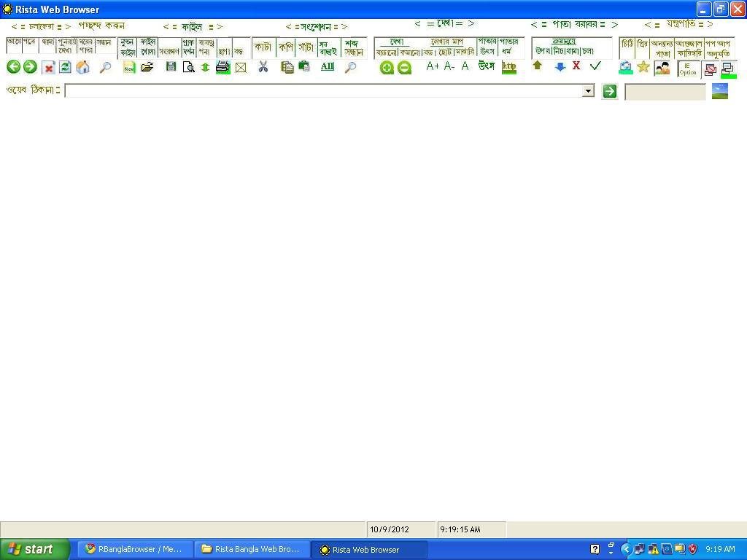This screenshot has width=747, height=560.
Task: Click the Back navigation arrow
Action: pyautogui.click(x=14, y=66)
